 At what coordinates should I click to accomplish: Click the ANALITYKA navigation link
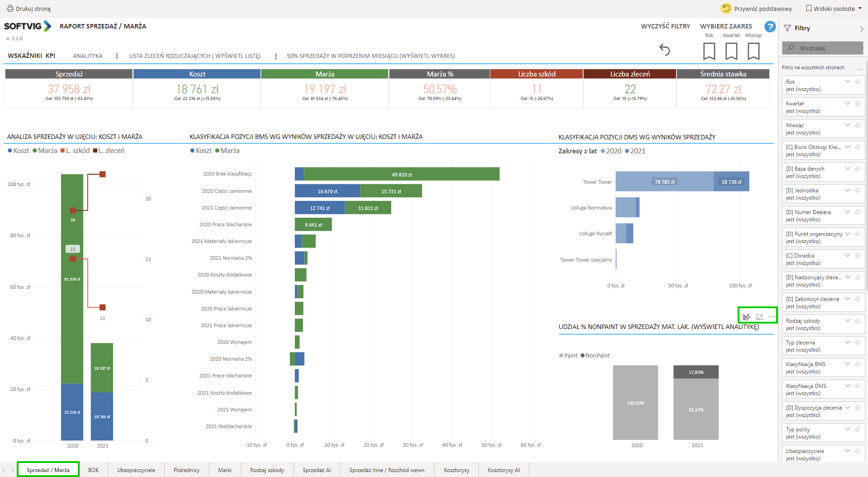(88, 56)
